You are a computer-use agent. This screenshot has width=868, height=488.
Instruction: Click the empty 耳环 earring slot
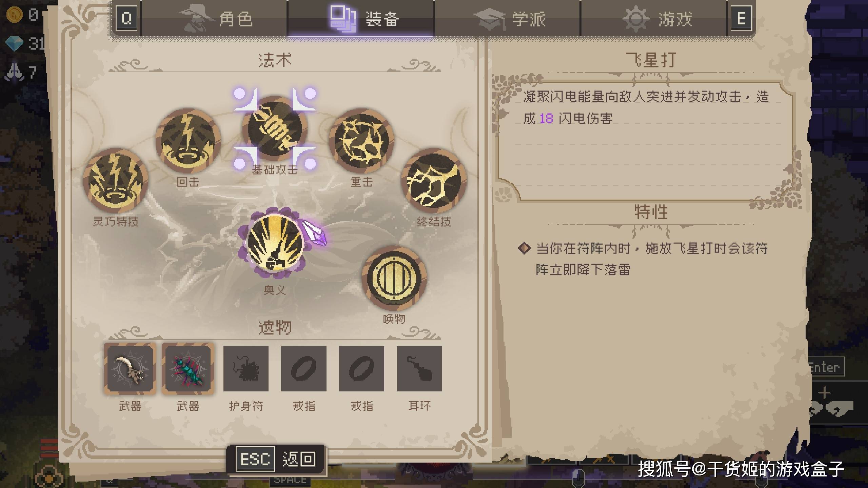[419, 369]
